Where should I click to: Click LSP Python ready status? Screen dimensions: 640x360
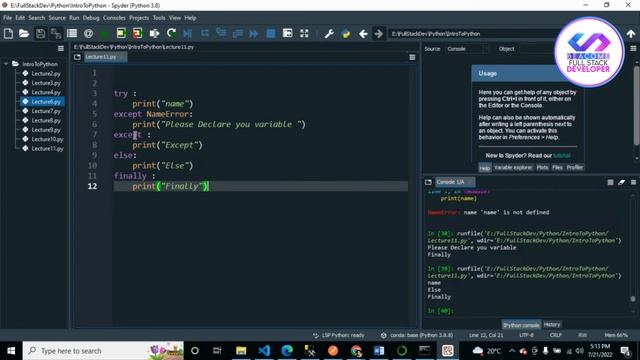[x=339, y=335]
